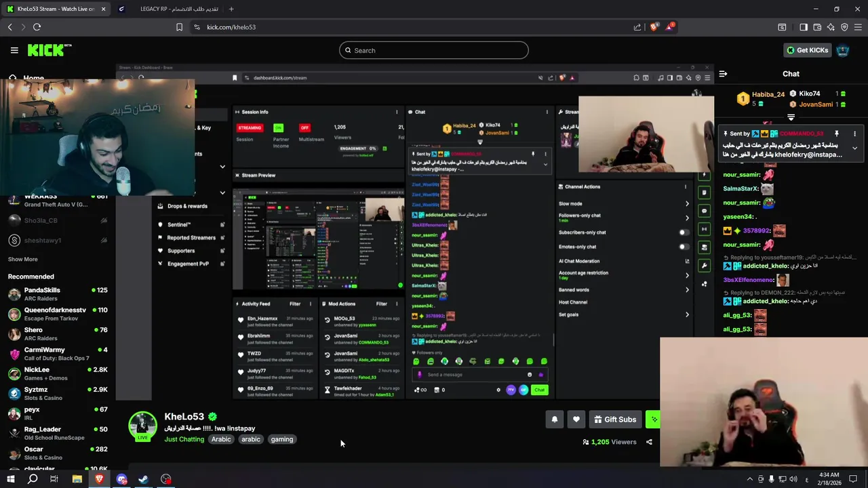868x488 pixels.
Task: Click the Kick search field
Action: [x=434, y=50]
